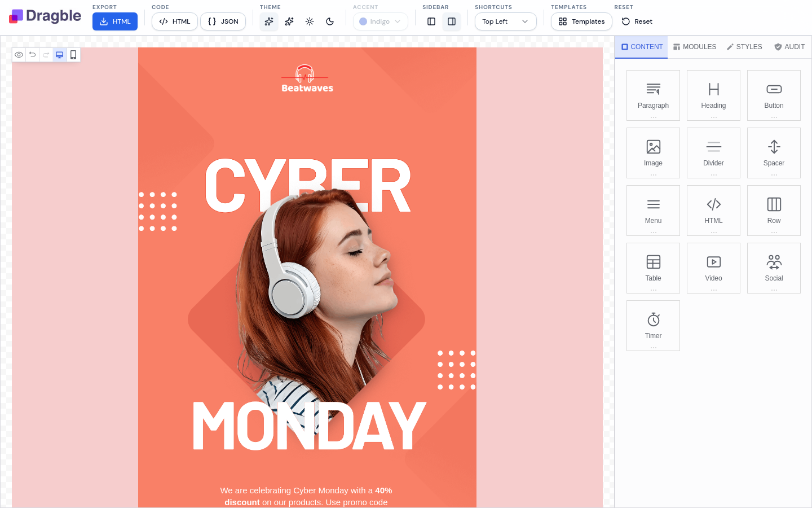Redo the last change

click(46, 55)
